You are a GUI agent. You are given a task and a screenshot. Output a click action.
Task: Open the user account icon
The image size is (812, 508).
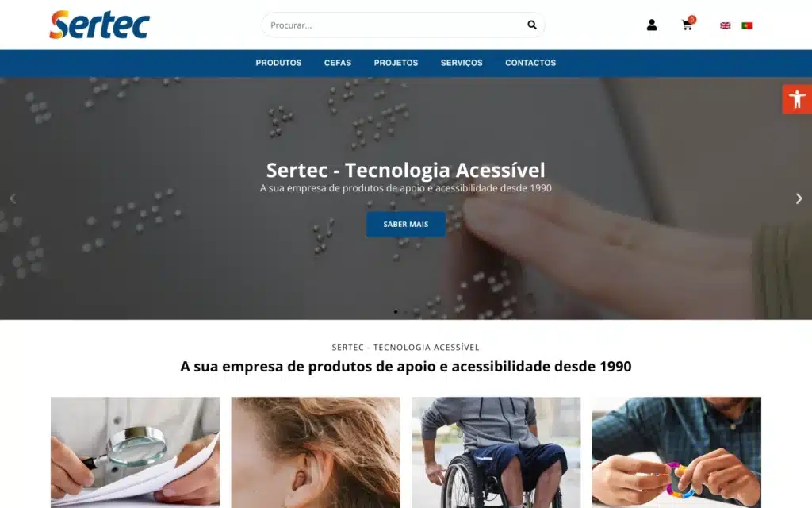(652, 25)
